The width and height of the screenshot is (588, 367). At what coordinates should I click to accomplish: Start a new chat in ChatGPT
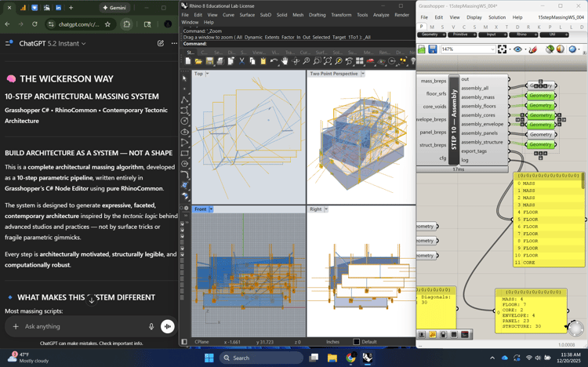[161, 44]
